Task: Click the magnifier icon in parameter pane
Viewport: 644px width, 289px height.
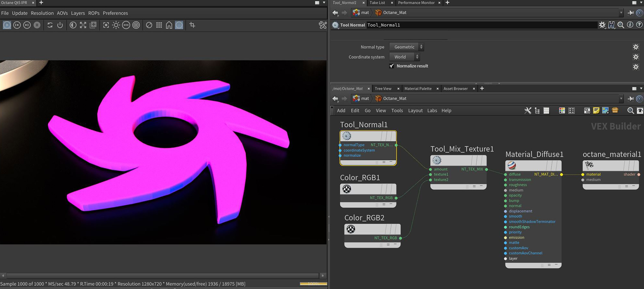Action: 620,25
